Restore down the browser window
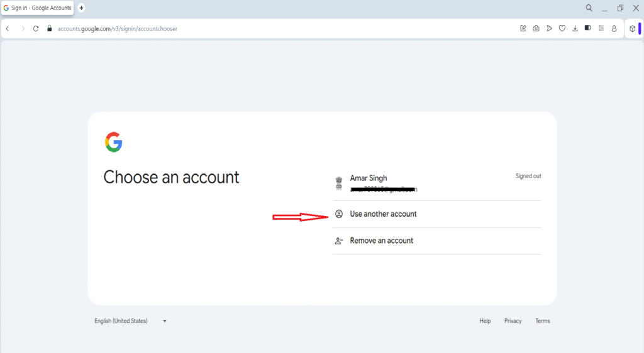The height and width of the screenshot is (353, 644). click(x=620, y=8)
